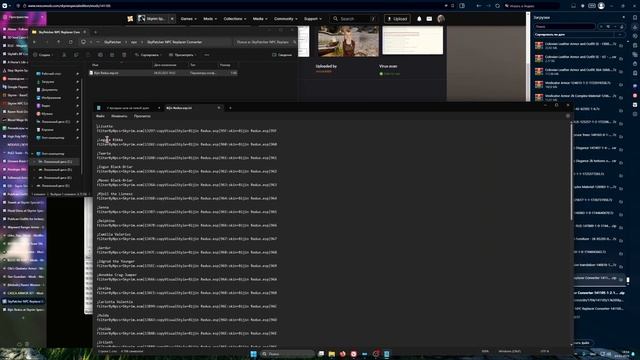
Task: Click the Up arrow in File Explorer
Action: click(x=59, y=42)
